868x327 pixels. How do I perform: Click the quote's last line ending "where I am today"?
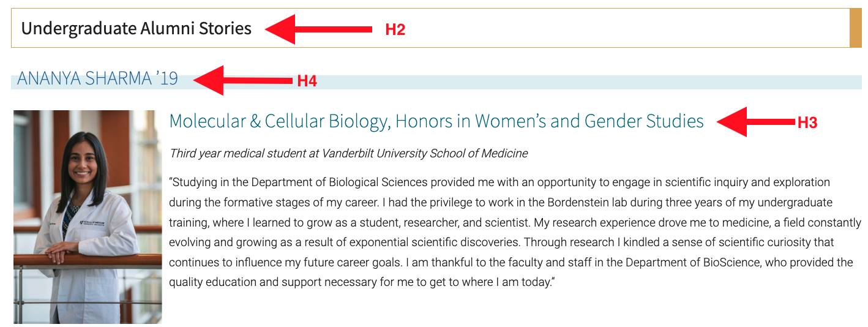point(361,282)
